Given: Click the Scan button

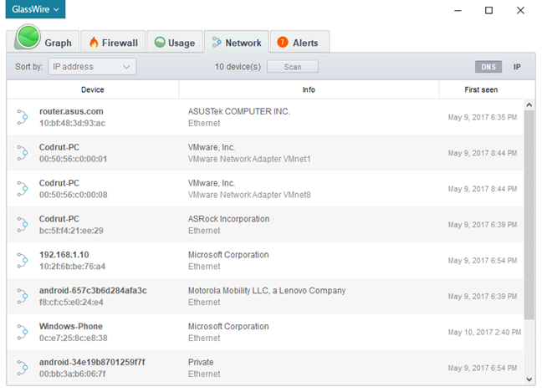Looking at the screenshot, I should point(293,67).
